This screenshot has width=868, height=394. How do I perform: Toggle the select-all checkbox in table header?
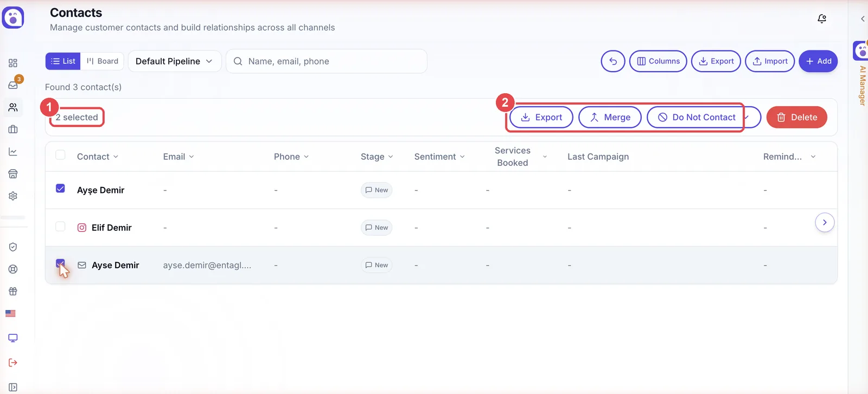click(x=60, y=155)
